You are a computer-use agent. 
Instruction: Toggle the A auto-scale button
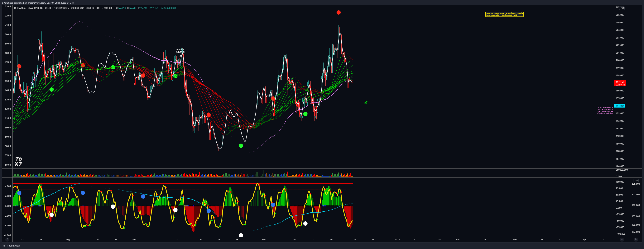[622, 240]
